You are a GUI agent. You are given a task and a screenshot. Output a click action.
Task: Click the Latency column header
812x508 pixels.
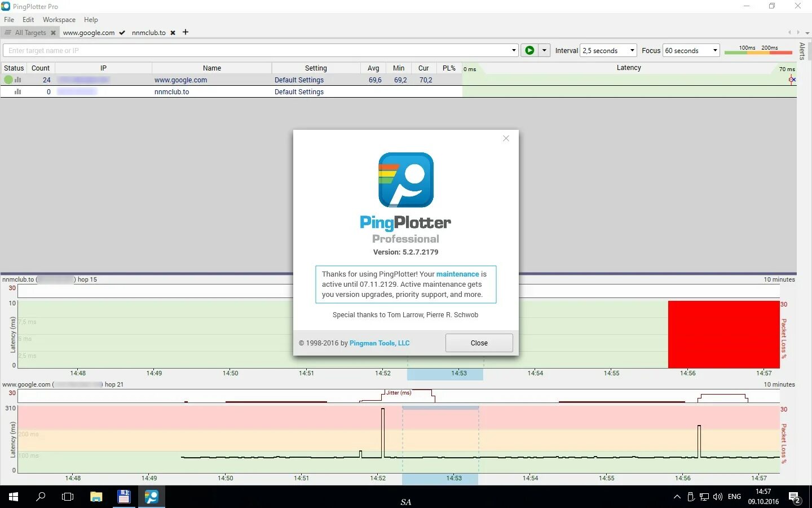click(629, 68)
